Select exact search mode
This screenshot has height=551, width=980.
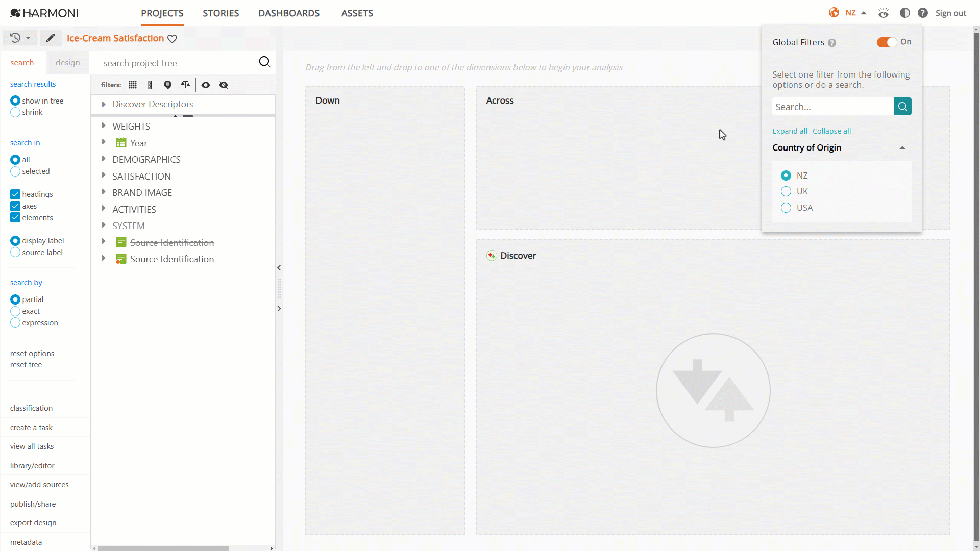[x=15, y=311]
